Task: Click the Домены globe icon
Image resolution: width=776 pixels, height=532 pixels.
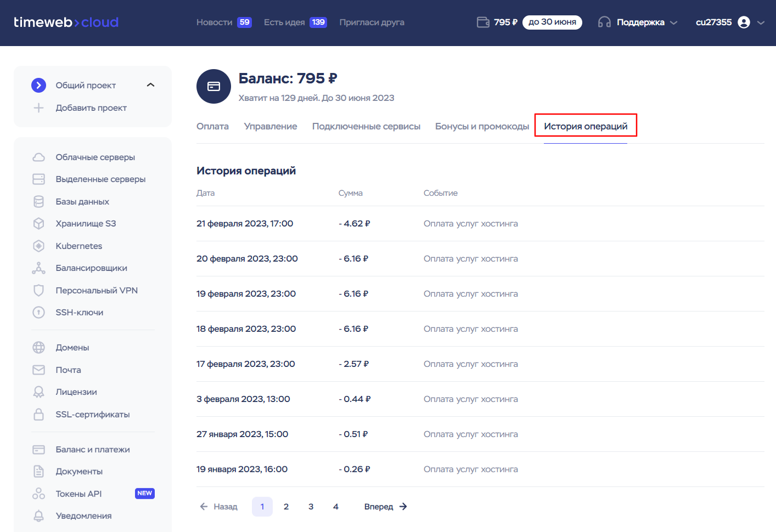Action: click(x=38, y=348)
